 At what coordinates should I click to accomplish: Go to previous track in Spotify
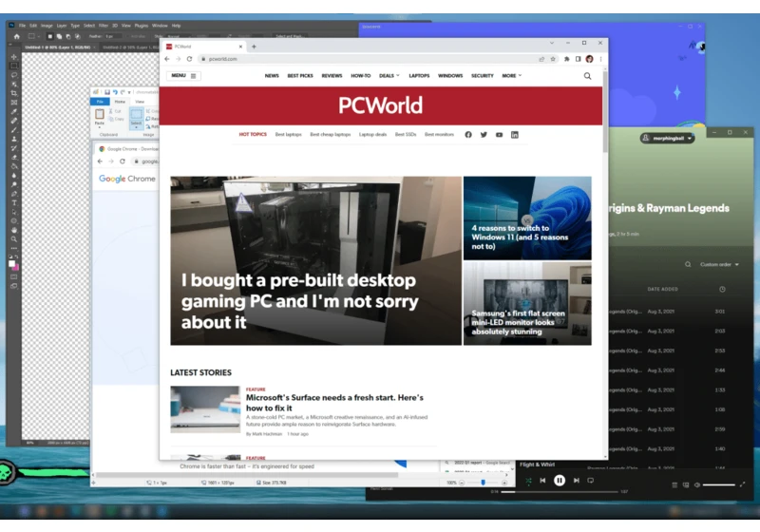[x=542, y=480]
